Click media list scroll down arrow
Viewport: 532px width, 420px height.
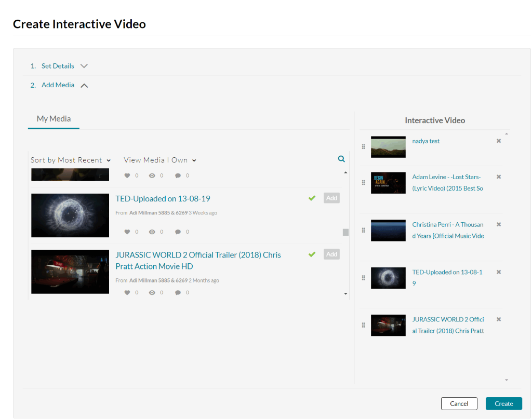click(x=345, y=293)
